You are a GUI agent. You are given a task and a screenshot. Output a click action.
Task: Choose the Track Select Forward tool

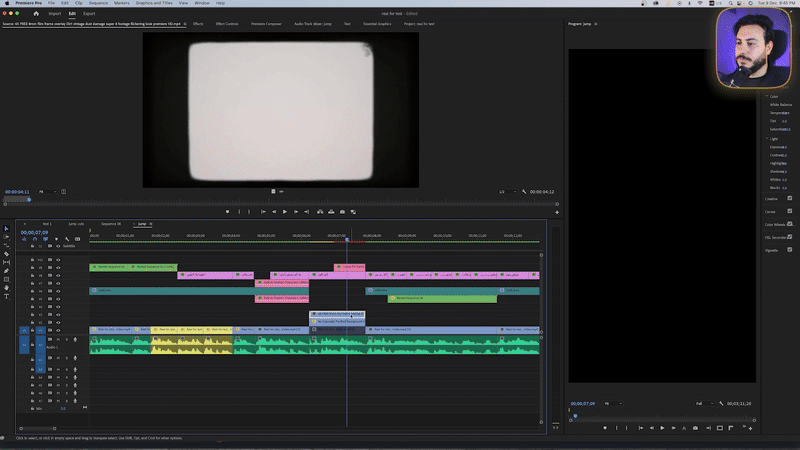tap(6, 237)
